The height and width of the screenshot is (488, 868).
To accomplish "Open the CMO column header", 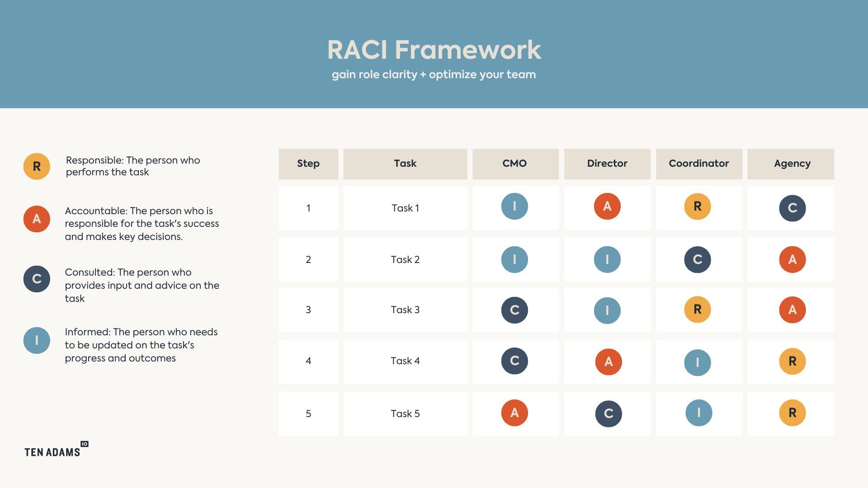I will [515, 164].
